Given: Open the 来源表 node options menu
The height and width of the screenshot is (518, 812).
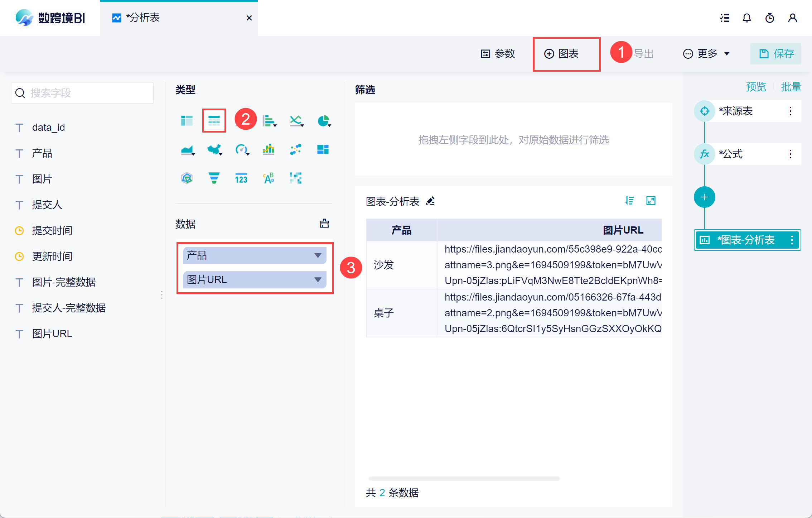Looking at the screenshot, I should (790, 111).
